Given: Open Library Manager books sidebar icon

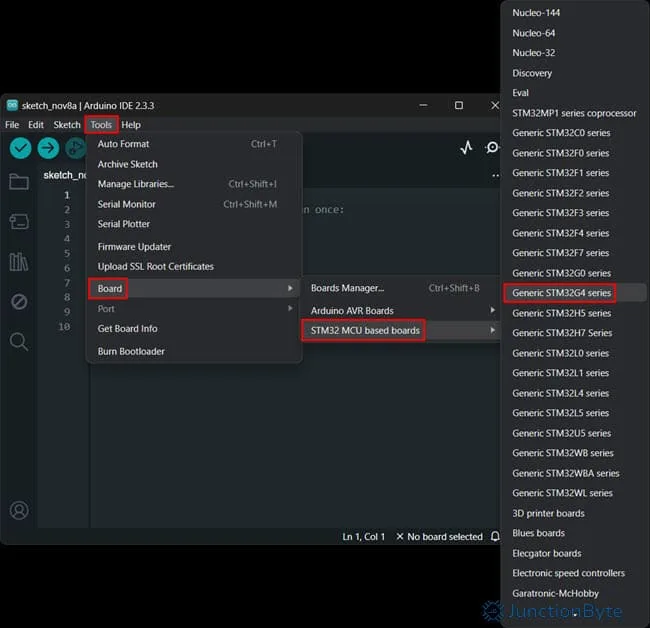Looking at the screenshot, I should (19, 262).
